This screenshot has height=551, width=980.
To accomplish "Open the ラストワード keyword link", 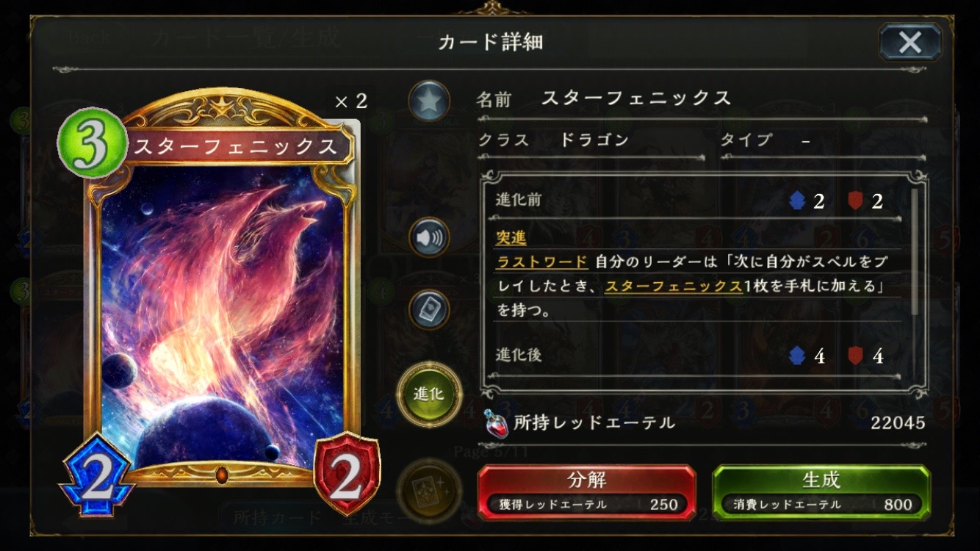I will [x=542, y=262].
